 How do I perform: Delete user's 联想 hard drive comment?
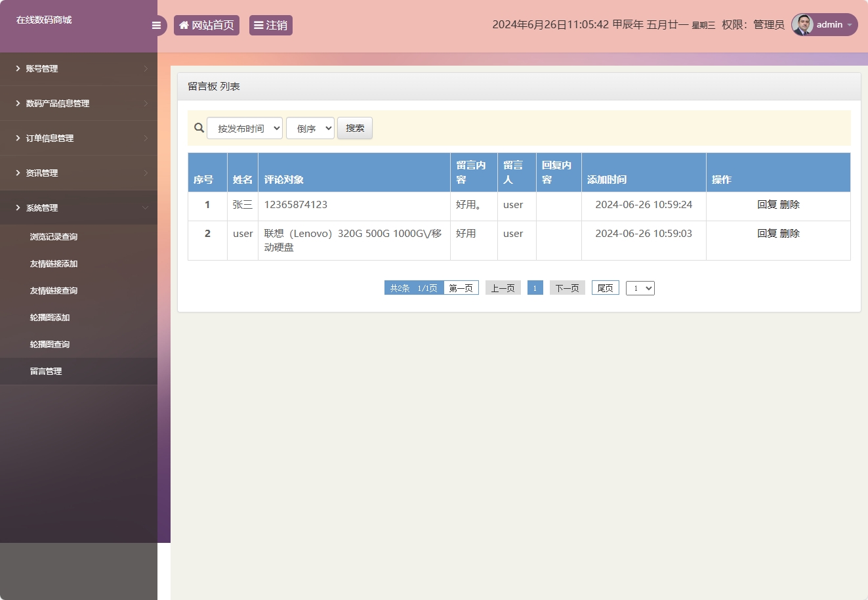pos(791,233)
